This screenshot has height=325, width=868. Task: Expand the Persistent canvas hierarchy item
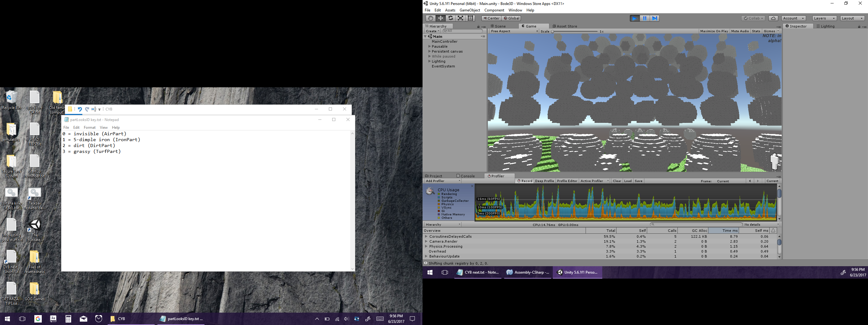click(430, 52)
